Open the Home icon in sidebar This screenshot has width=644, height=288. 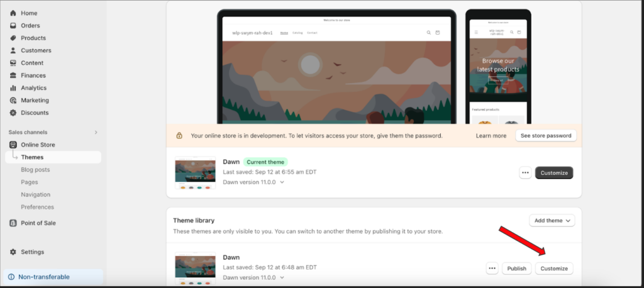[13, 13]
